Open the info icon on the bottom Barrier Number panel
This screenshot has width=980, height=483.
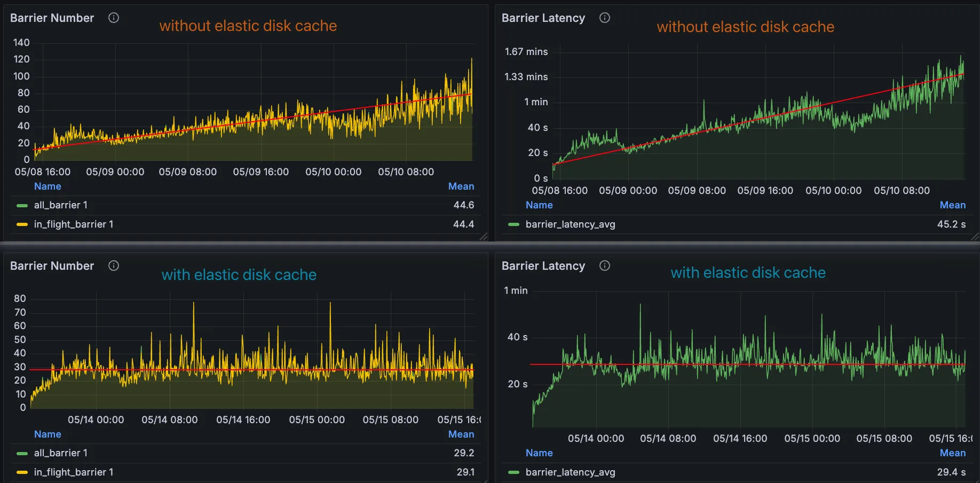(114, 266)
